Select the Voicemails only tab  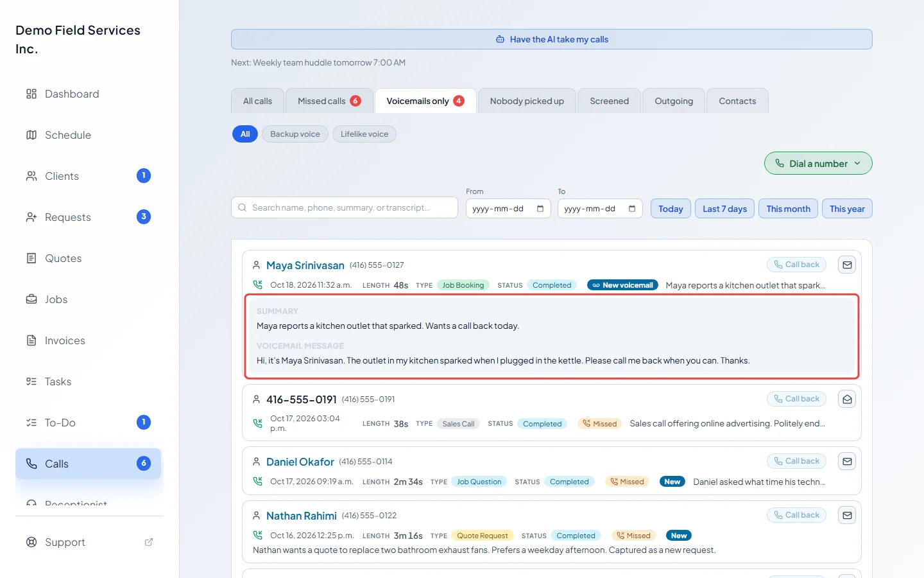pos(425,101)
